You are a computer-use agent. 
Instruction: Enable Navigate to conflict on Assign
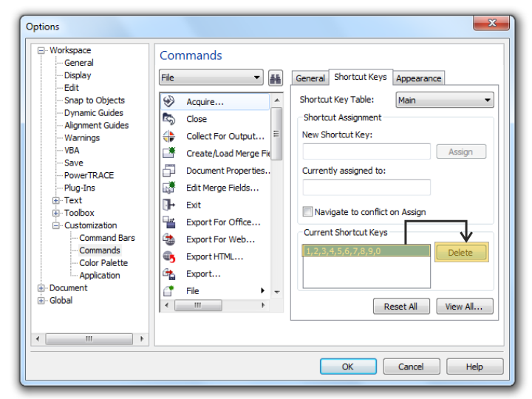coord(307,212)
